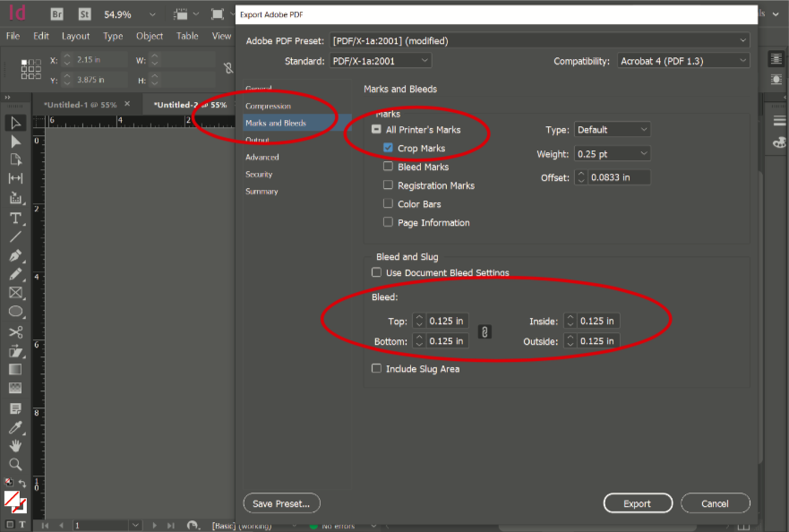Check Use Document Bleed Settings
789x532 pixels.
(376, 272)
